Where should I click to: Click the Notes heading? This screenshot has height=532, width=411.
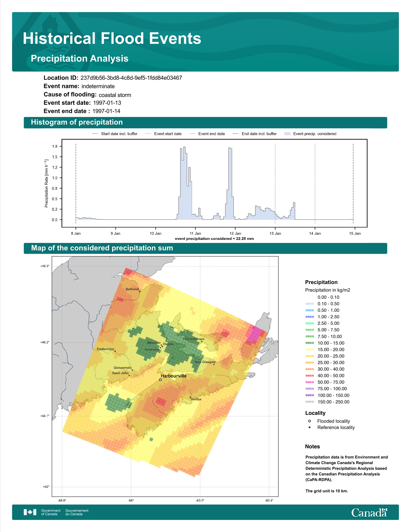pyautogui.click(x=312, y=447)
